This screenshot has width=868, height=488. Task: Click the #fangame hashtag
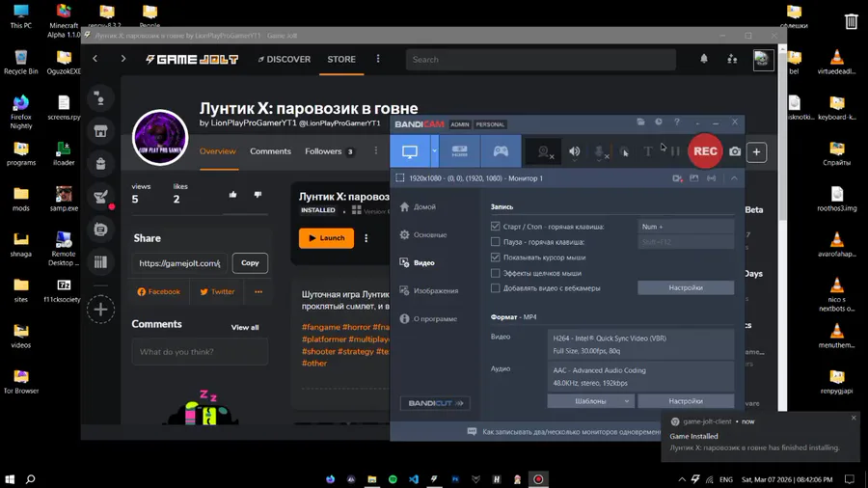[x=320, y=327]
